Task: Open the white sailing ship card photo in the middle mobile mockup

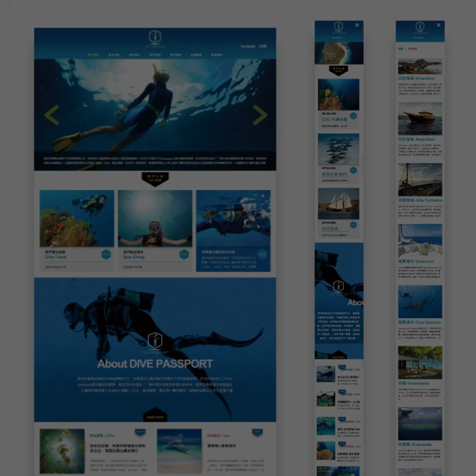Action: (x=339, y=203)
